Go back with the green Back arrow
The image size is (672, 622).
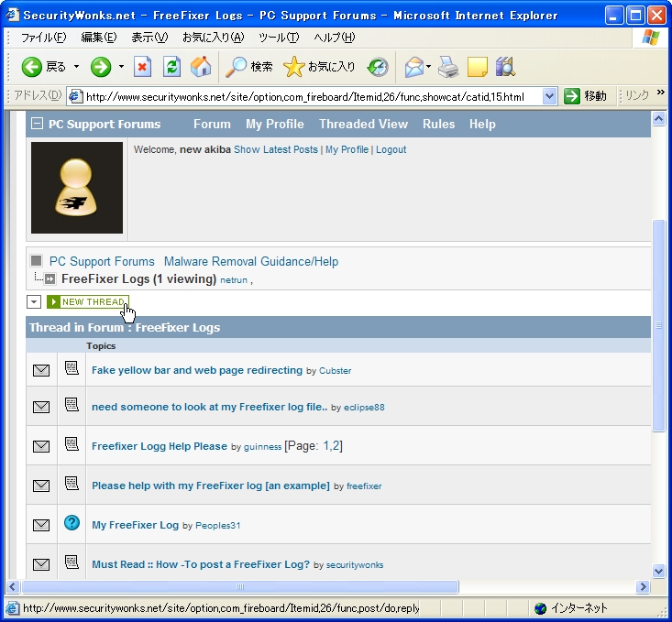[32, 67]
